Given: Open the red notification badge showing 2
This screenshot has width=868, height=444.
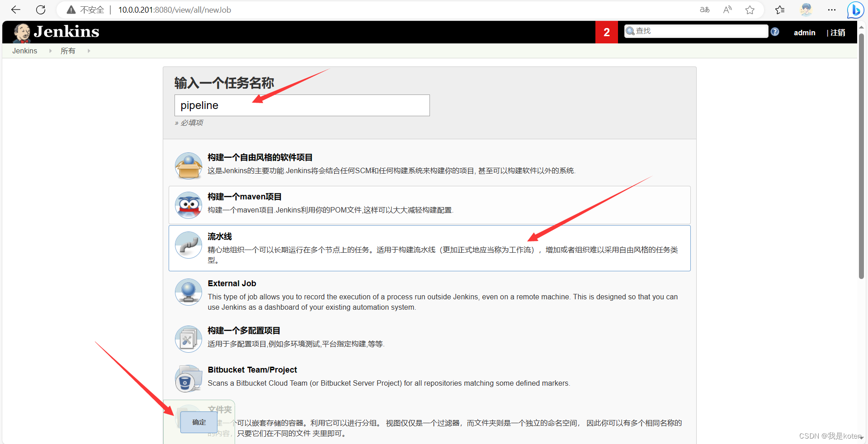Looking at the screenshot, I should [x=607, y=32].
